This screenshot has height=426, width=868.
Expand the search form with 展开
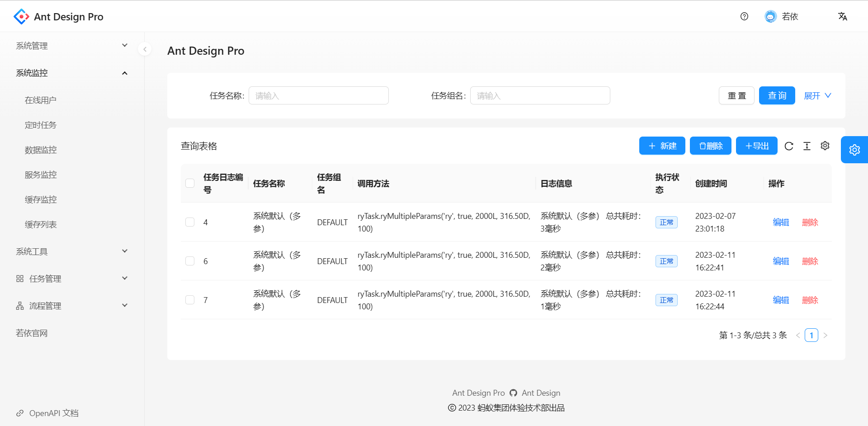817,95
